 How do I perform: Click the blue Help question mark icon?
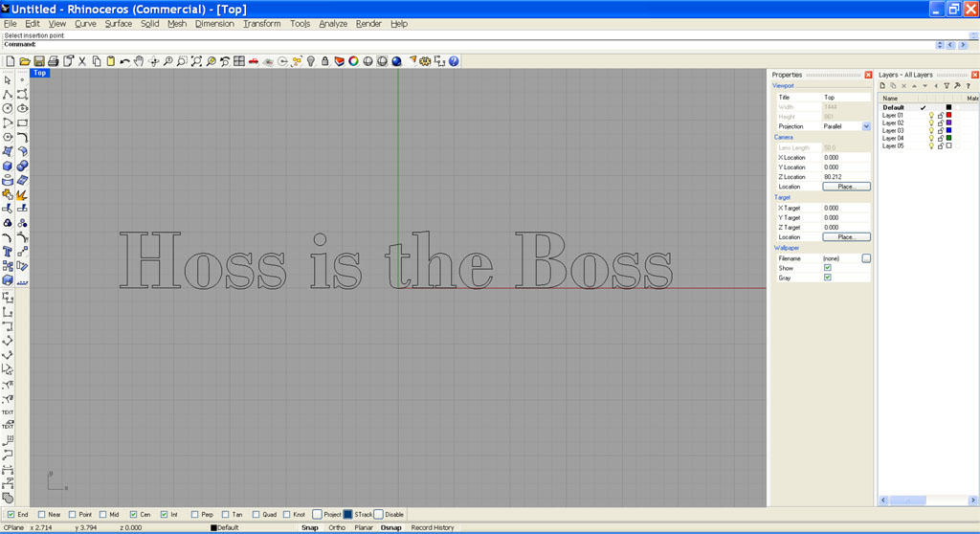pyautogui.click(x=454, y=61)
